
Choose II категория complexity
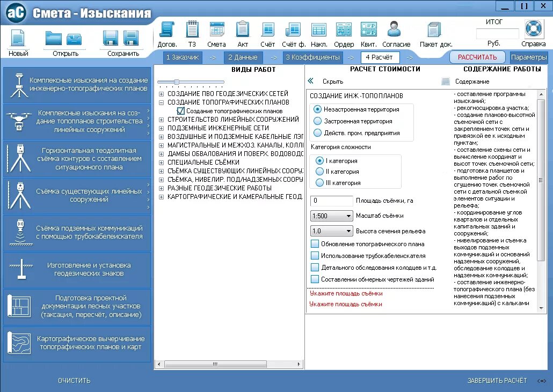click(x=319, y=172)
